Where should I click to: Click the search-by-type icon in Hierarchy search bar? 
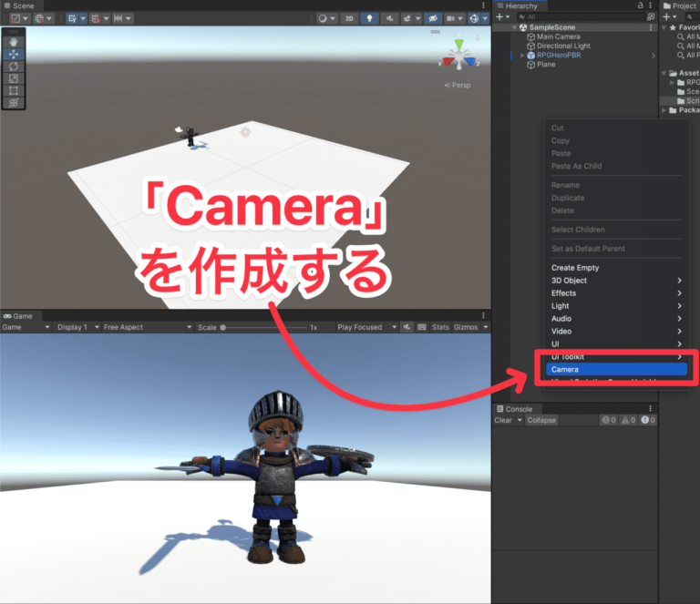tap(651, 16)
